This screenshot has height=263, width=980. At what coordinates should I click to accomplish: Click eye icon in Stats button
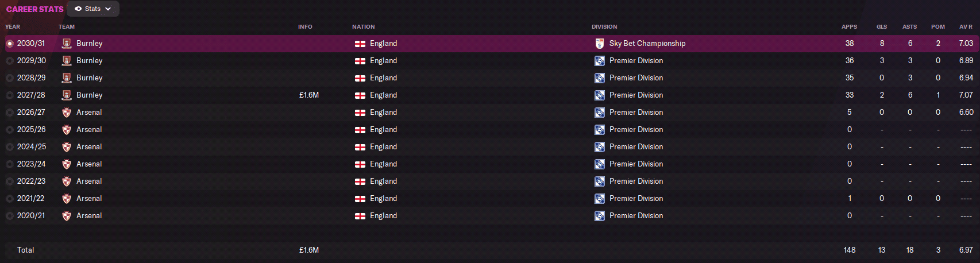tap(78, 9)
